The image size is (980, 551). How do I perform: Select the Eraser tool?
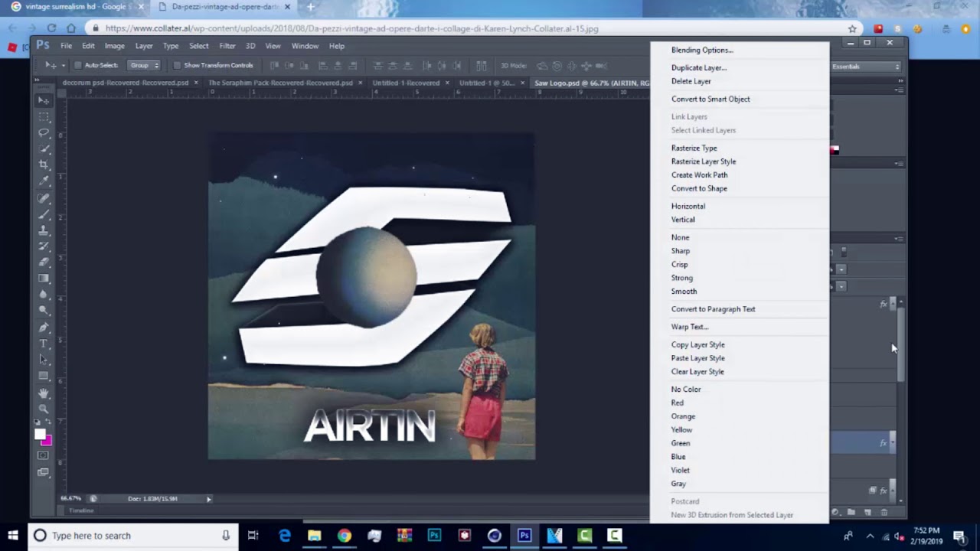[x=44, y=262]
